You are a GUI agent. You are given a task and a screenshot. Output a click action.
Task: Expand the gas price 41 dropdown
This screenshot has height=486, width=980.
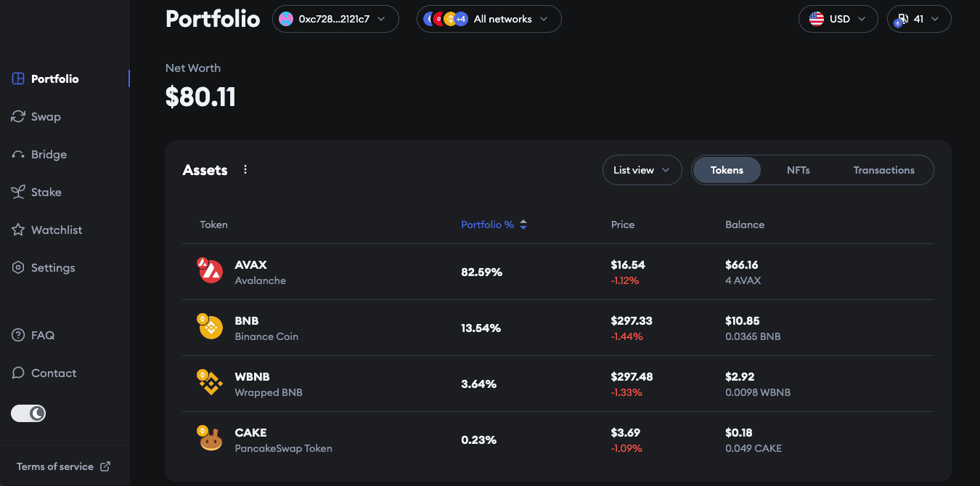pos(919,19)
